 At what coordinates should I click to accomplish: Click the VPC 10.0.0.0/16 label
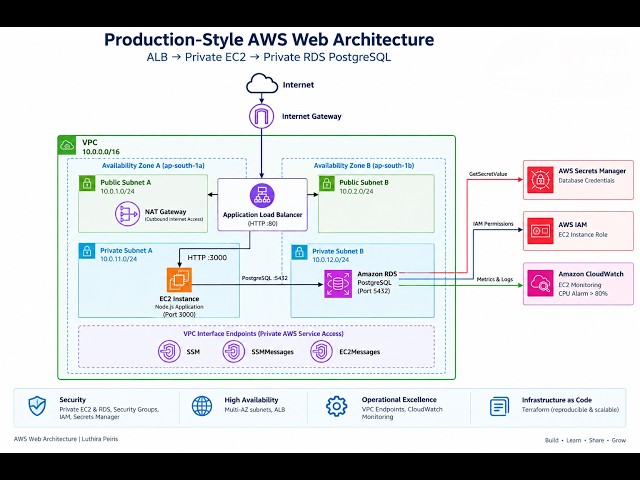pos(101,147)
